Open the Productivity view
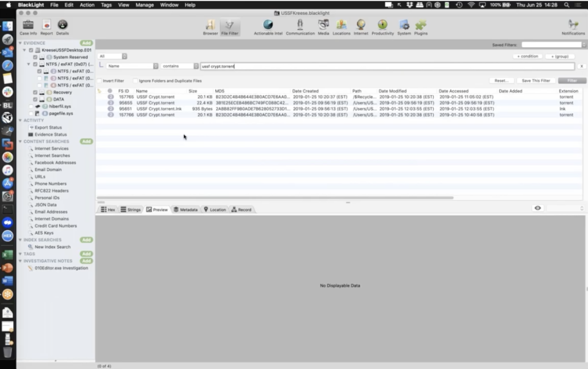Image resolution: width=588 pixels, height=369 pixels. [382, 28]
